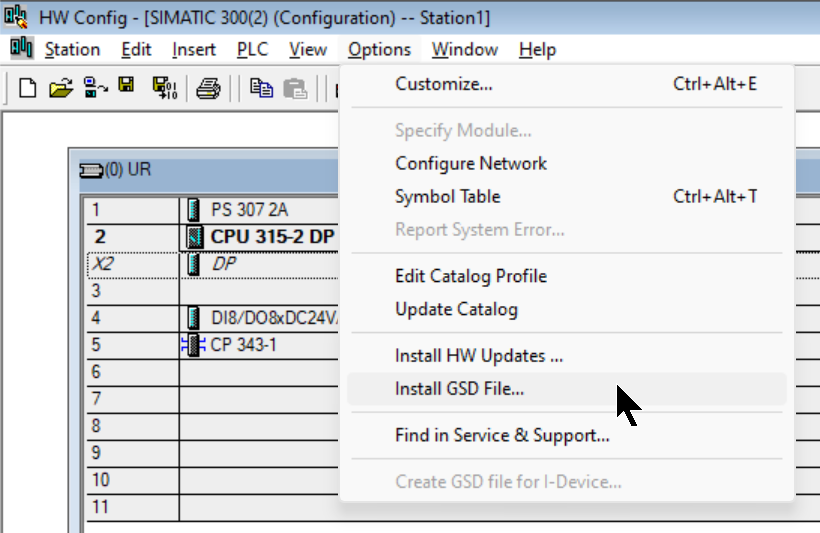The image size is (820, 533).
Task: Select slot 9 number cell
Action: [132, 452]
